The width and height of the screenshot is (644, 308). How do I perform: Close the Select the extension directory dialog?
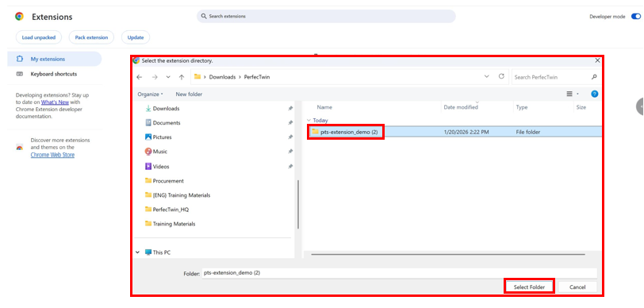597,60
